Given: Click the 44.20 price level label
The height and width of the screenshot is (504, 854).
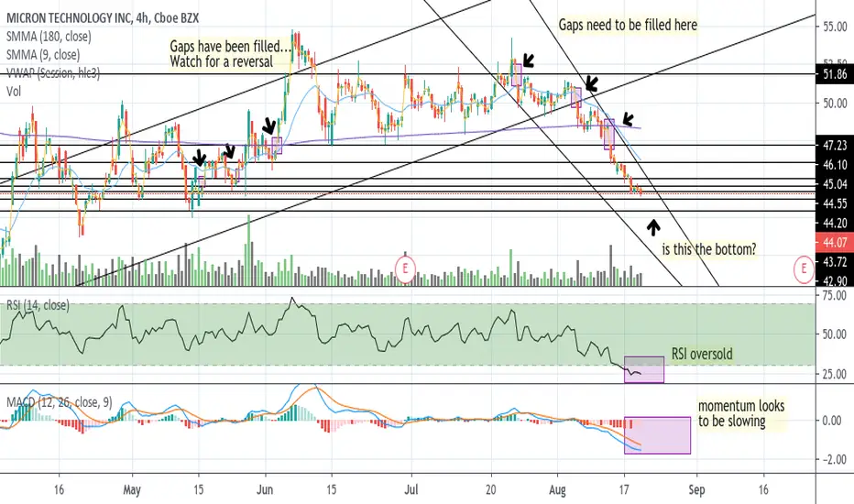Looking at the screenshot, I should (x=835, y=223).
